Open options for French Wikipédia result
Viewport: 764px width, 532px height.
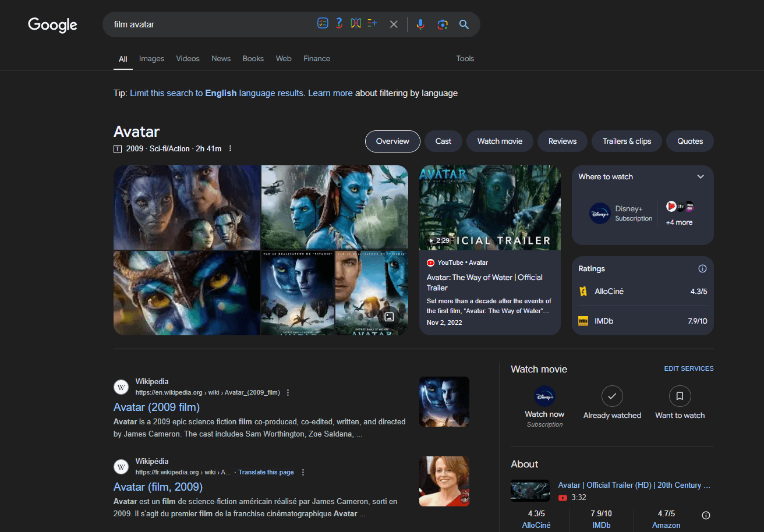click(303, 473)
